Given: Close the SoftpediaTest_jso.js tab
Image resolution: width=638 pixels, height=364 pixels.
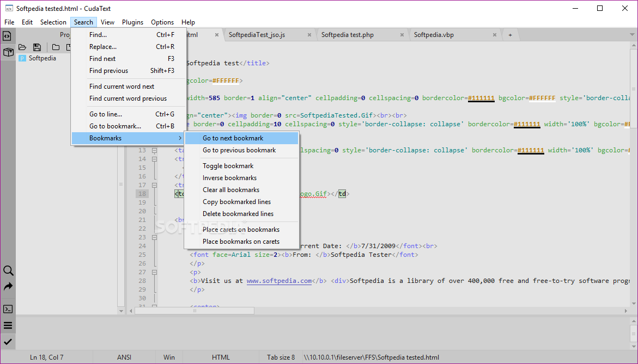Looking at the screenshot, I should coord(309,35).
